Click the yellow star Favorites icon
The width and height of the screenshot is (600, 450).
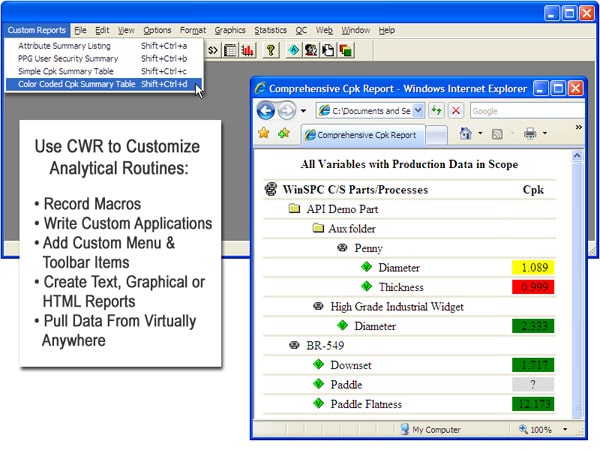tap(264, 133)
